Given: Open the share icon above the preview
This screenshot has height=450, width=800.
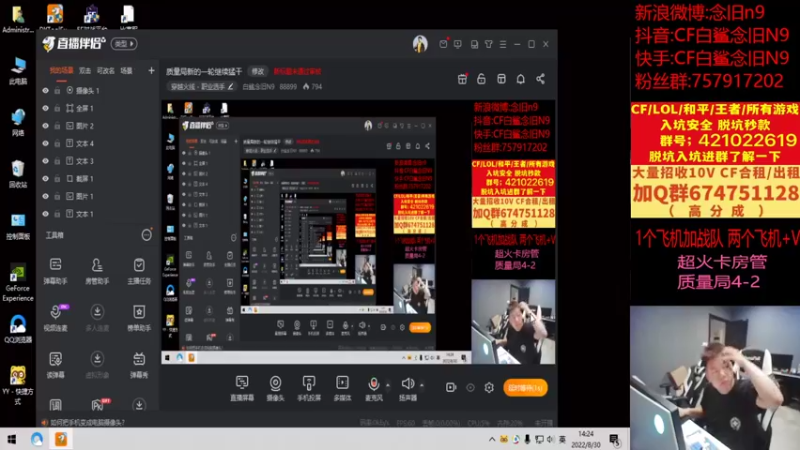Looking at the screenshot, I should coord(540,79).
